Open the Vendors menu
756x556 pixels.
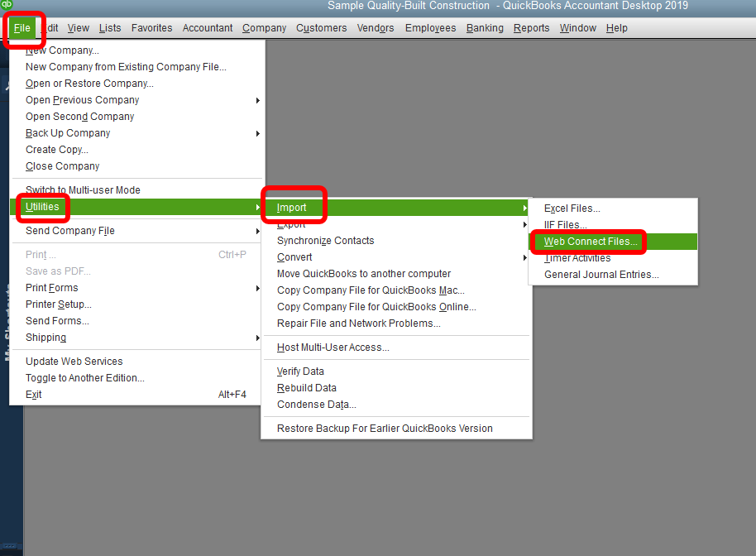(x=376, y=28)
